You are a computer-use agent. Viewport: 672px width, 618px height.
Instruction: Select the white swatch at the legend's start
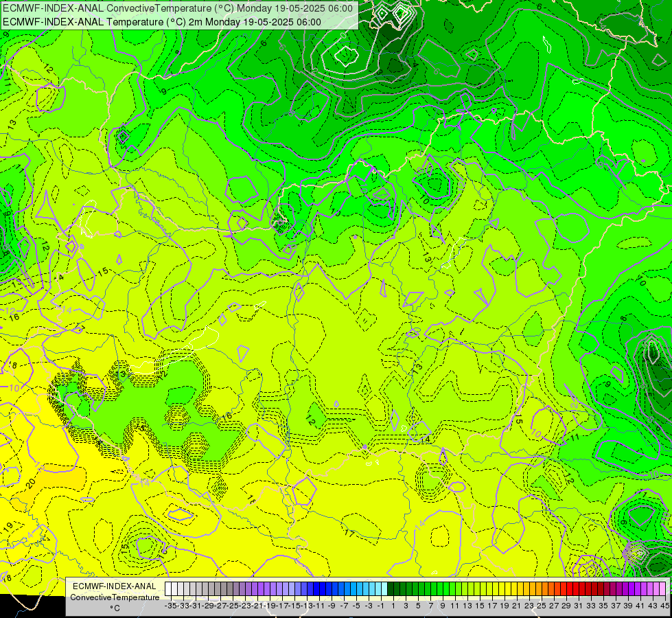tap(168, 589)
